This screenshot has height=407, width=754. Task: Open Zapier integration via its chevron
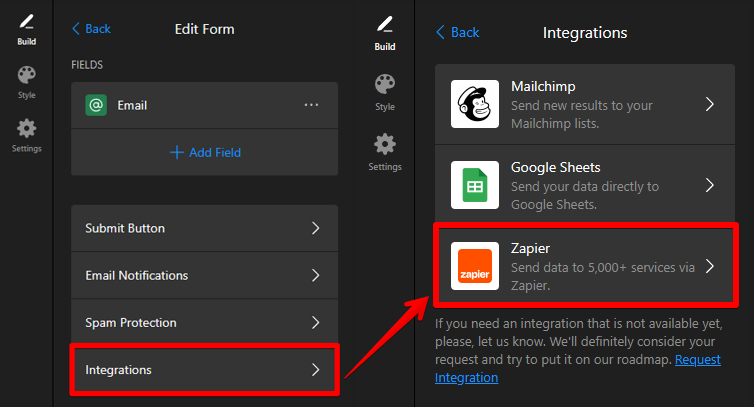coord(710,266)
